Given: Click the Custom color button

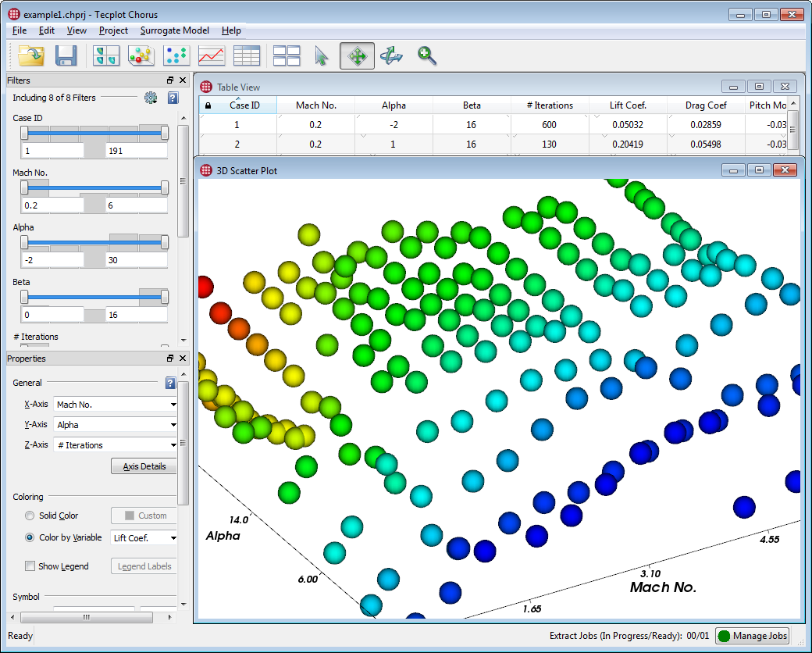Looking at the screenshot, I should click(x=144, y=516).
